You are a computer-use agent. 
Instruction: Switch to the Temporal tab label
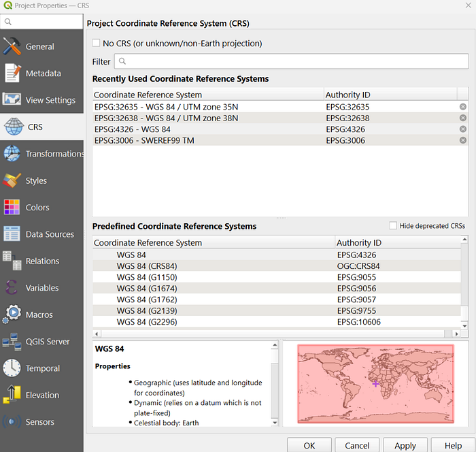click(43, 368)
